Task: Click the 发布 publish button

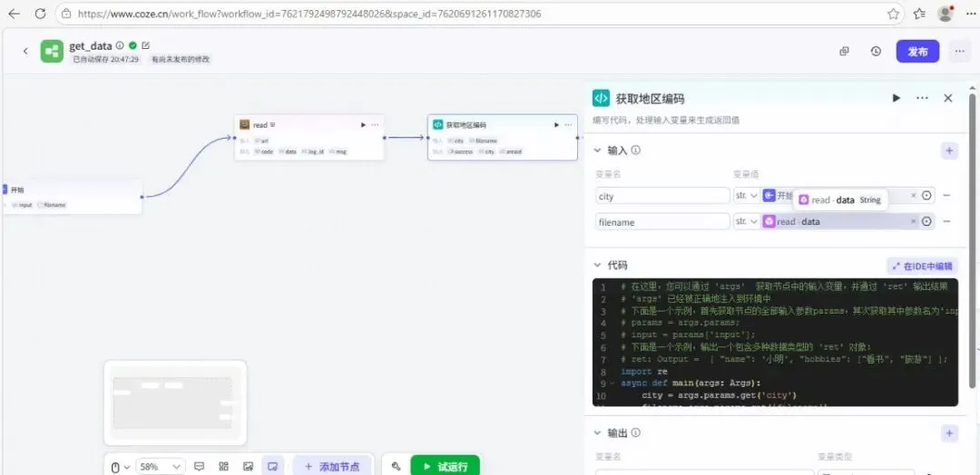Action: tap(917, 52)
